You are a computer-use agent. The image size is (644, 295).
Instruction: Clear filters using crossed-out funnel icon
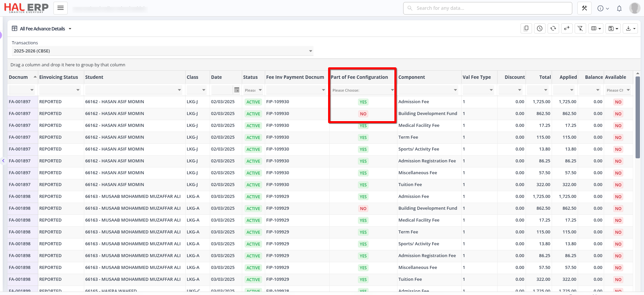pos(580,29)
